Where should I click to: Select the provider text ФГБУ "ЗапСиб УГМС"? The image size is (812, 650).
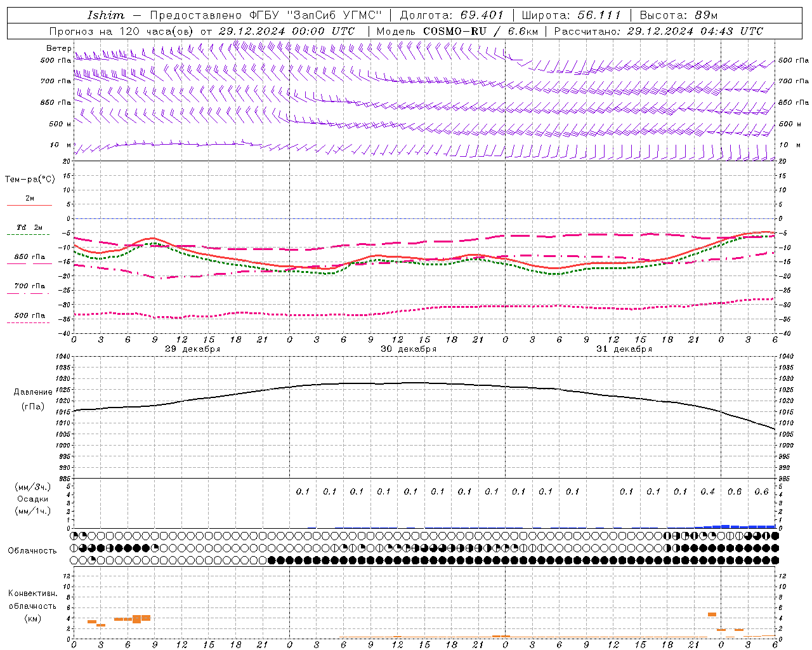coord(315,15)
